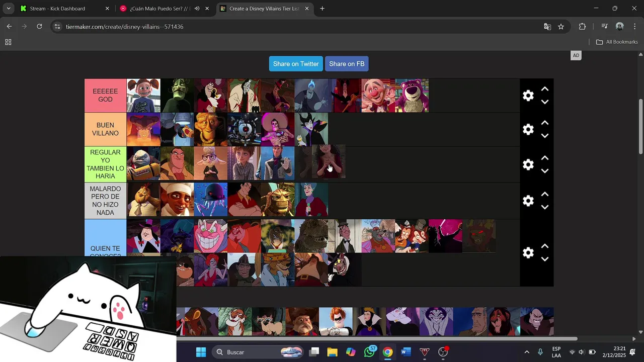The width and height of the screenshot is (644, 362).
Task: Open Chrome extensions puzzle icon
Action: click(582, 27)
